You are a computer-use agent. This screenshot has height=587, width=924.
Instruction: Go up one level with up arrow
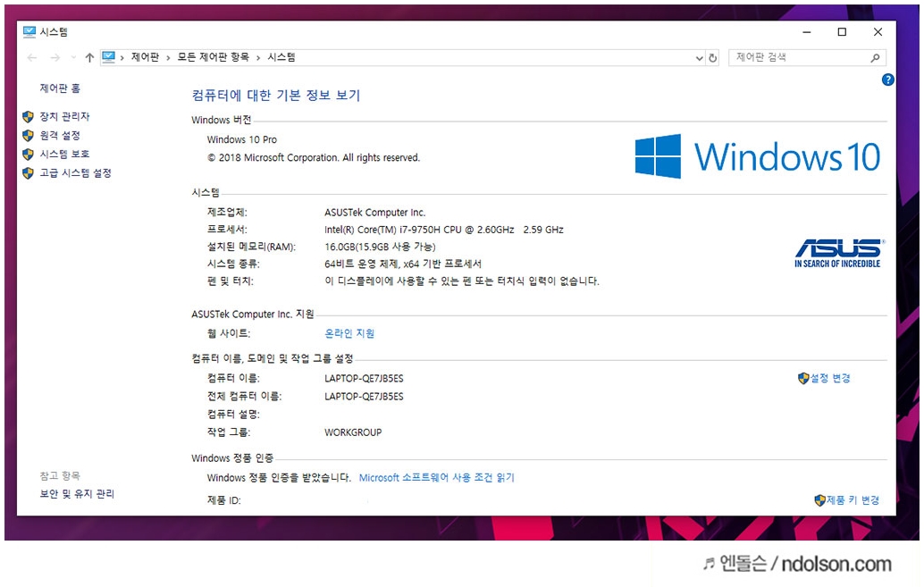click(x=89, y=58)
